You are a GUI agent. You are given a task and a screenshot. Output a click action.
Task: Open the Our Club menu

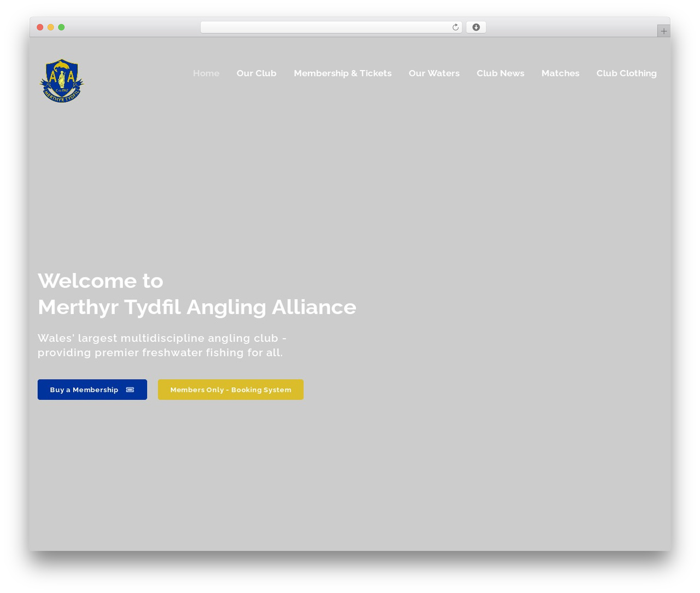click(256, 73)
